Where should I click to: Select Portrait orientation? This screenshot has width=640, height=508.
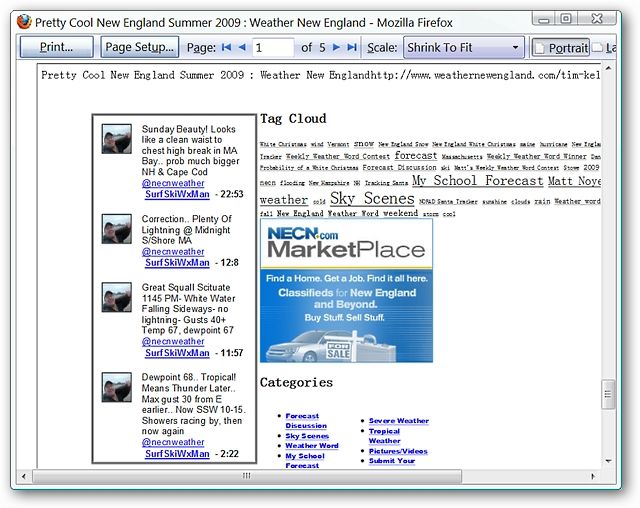click(561, 48)
